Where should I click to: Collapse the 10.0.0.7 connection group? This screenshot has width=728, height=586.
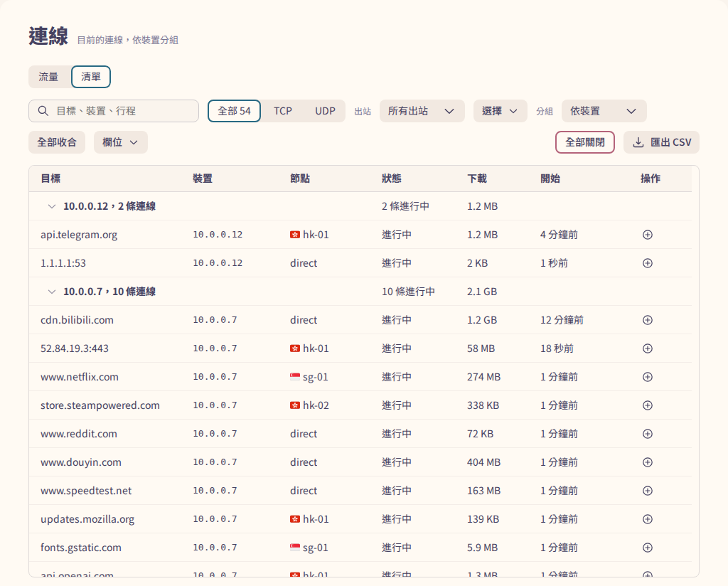coord(51,292)
